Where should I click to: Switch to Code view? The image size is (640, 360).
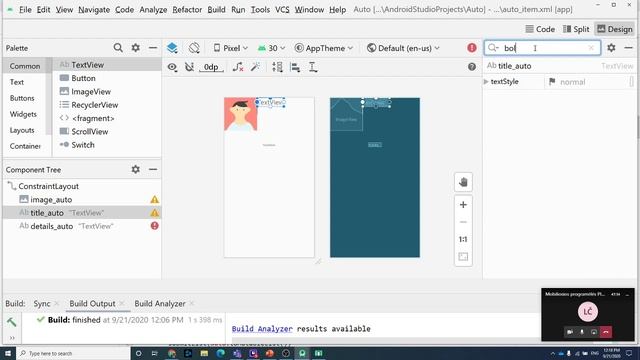[x=540, y=29]
